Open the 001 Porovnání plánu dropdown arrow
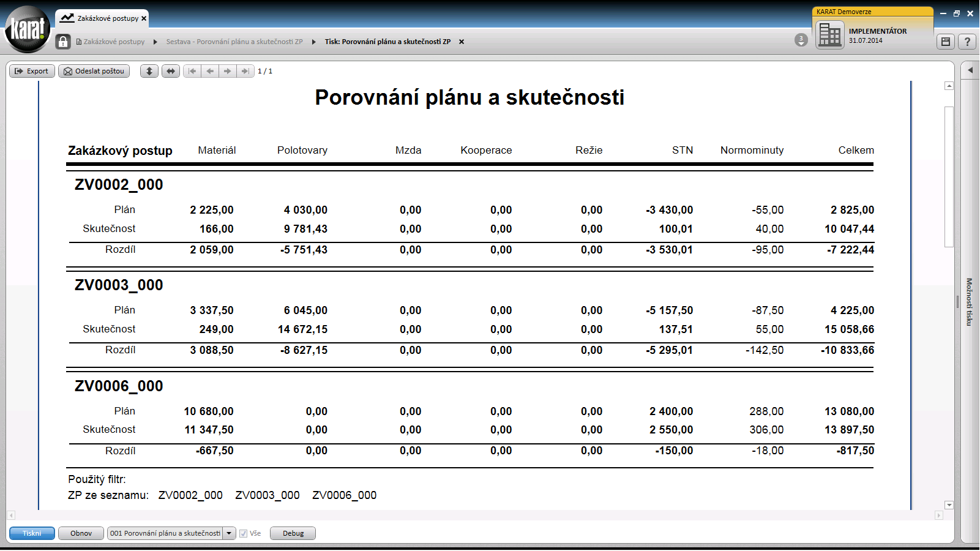The width and height of the screenshot is (980, 551). [229, 533]
